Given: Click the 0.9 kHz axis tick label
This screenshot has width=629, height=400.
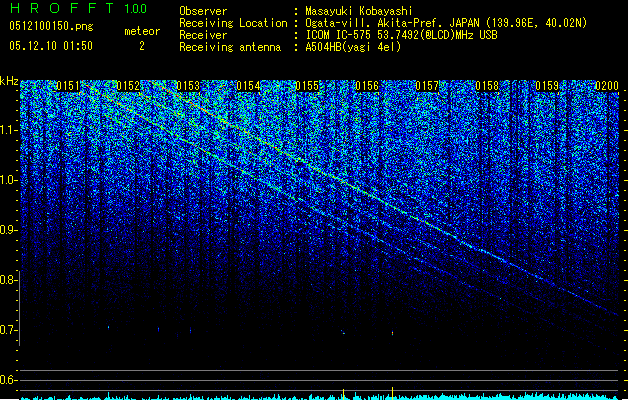Looking at the screenshot, I should (x=9, y=230).
